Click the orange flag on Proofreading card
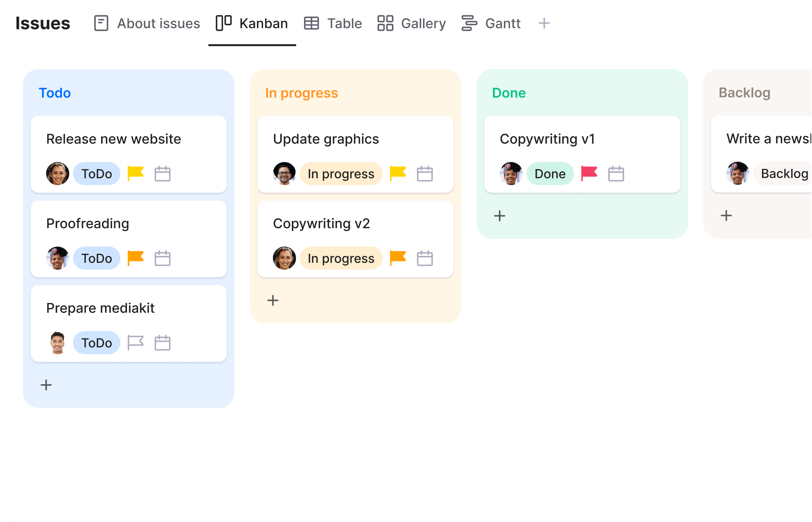Viewport: 812px width, 522px height. (x=136, y=258)
